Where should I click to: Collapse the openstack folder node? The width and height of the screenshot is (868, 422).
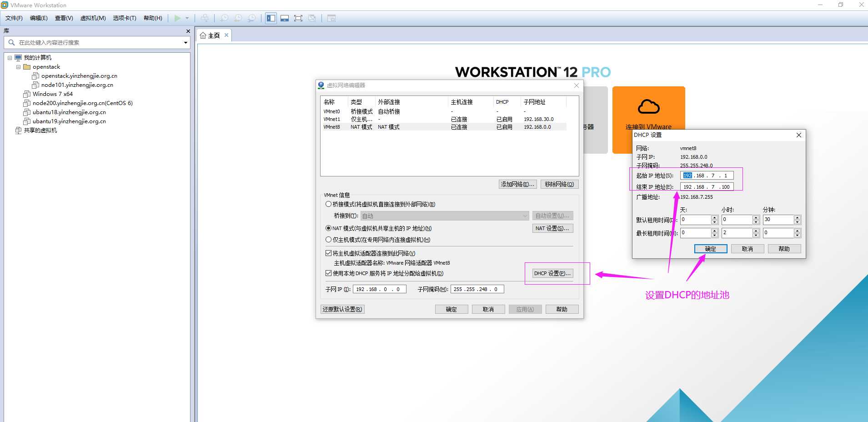pos(18,67)
